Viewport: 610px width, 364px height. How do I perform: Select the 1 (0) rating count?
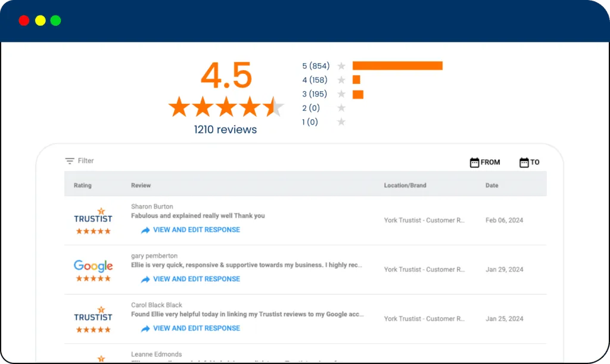point(310,122)
